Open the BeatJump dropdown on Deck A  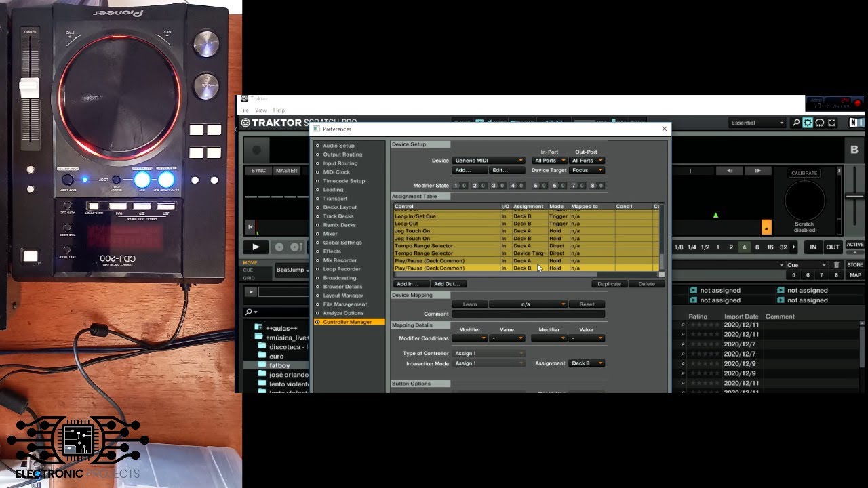(292, 270)
